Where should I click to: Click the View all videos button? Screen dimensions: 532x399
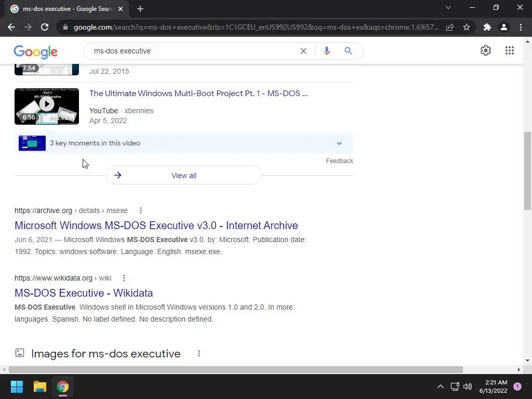(183, 176)
